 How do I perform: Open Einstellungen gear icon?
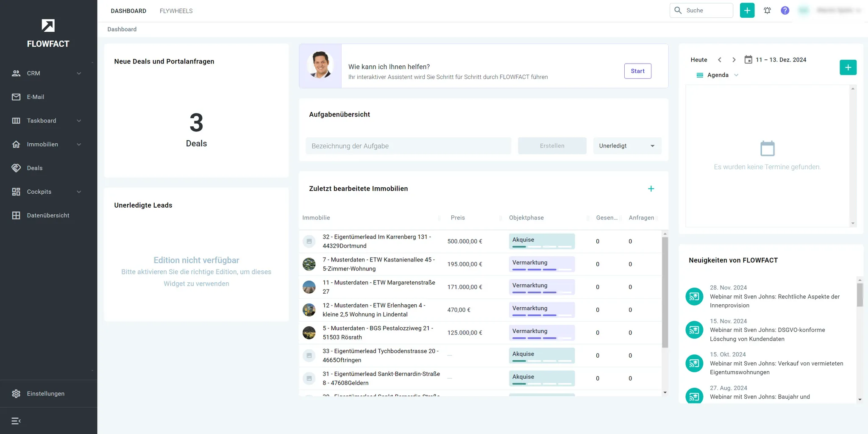pyautogui.click(x=16, y=394)
